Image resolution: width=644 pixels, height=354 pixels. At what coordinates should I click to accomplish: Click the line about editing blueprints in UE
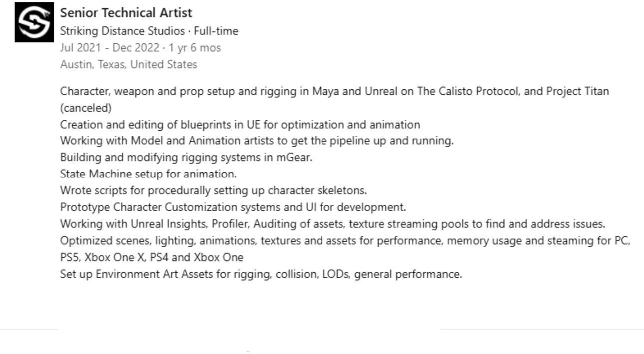(x=240, y=124)
